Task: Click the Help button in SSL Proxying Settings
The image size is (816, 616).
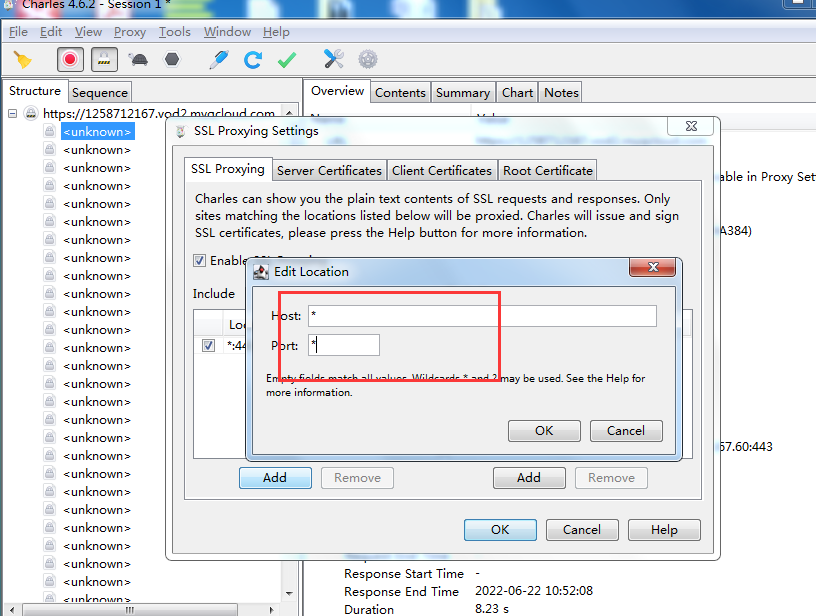Action: coord(664,530)
